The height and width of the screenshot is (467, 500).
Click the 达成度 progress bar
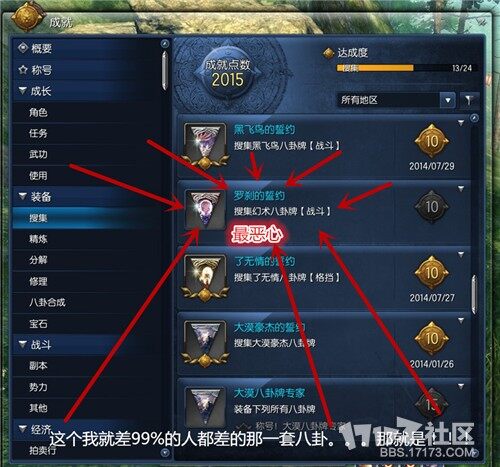[407, 68]
